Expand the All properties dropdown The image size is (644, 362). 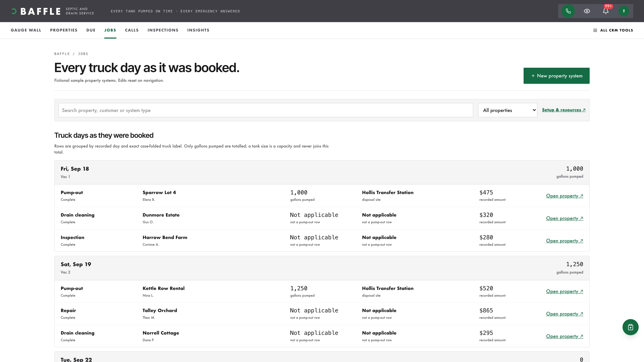507,110
